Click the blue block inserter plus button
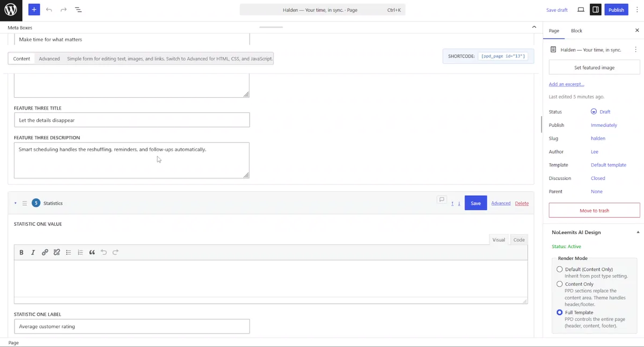The width and height of the screenshot is (644, 347). [34, 10]
